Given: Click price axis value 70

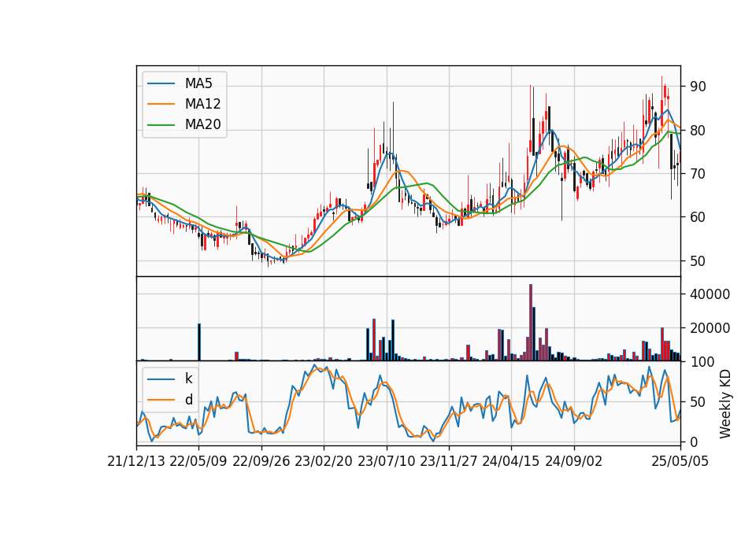Looking at the screenshot, I should point(698,174).
